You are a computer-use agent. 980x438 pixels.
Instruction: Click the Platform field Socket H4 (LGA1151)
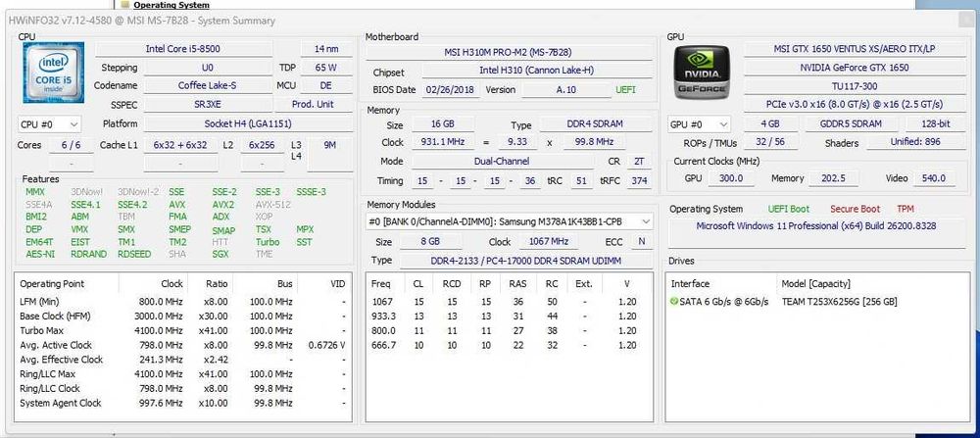coord(249,123)
